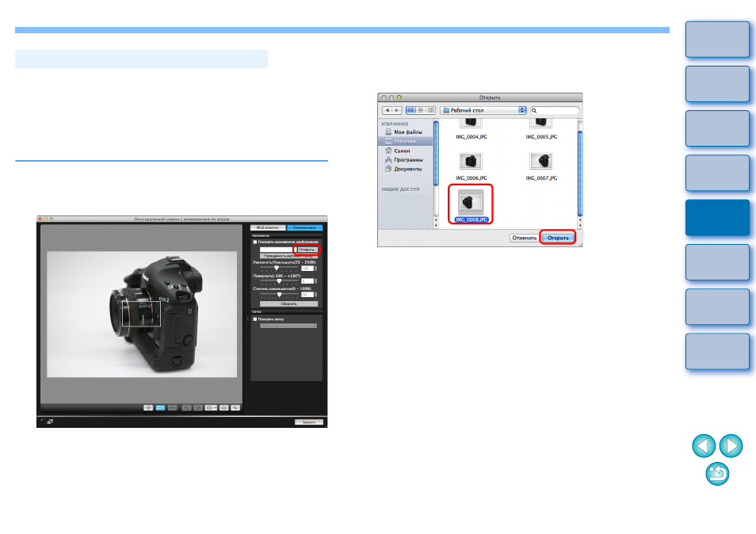This screenshot has height=534, width=756.
Task: Click the Степень совмещения value stepper
Action: 316,295
